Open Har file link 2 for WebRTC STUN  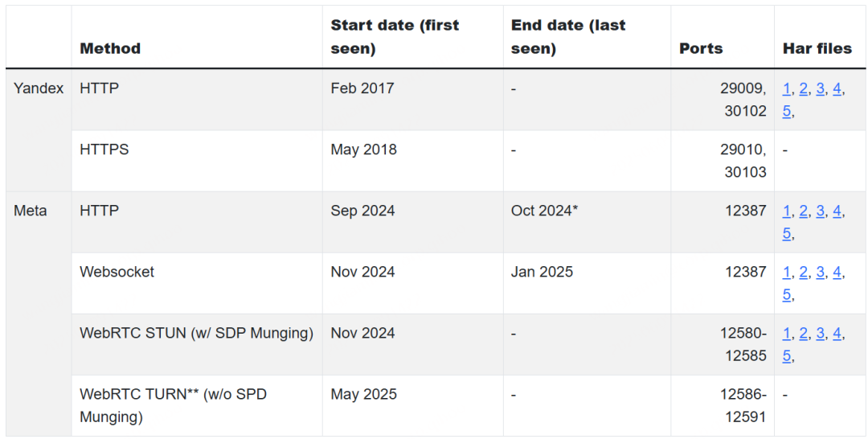click(x=803, y=333)
